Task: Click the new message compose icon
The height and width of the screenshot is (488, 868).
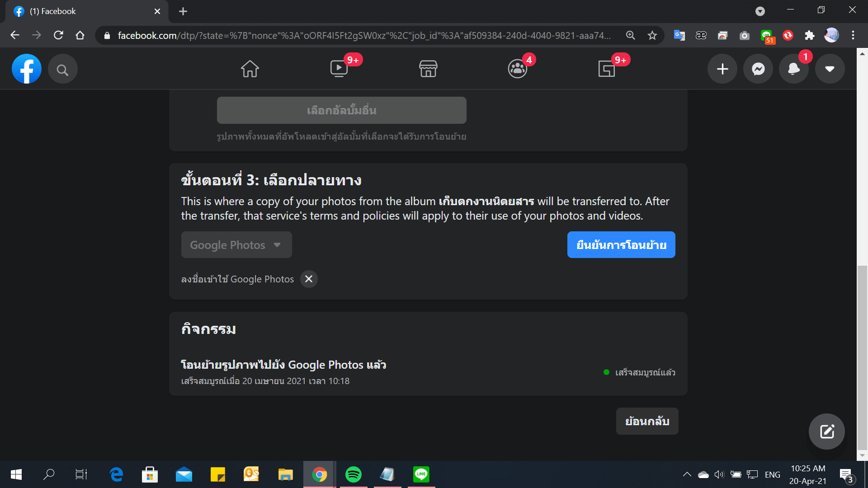Action: [827, 432]
